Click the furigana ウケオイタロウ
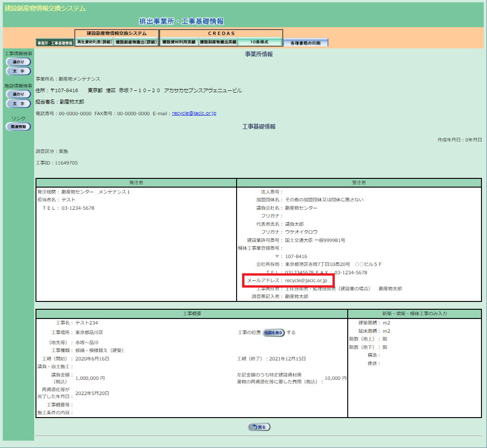This screenshot has height=448, width=487. [x=301, y=232]
